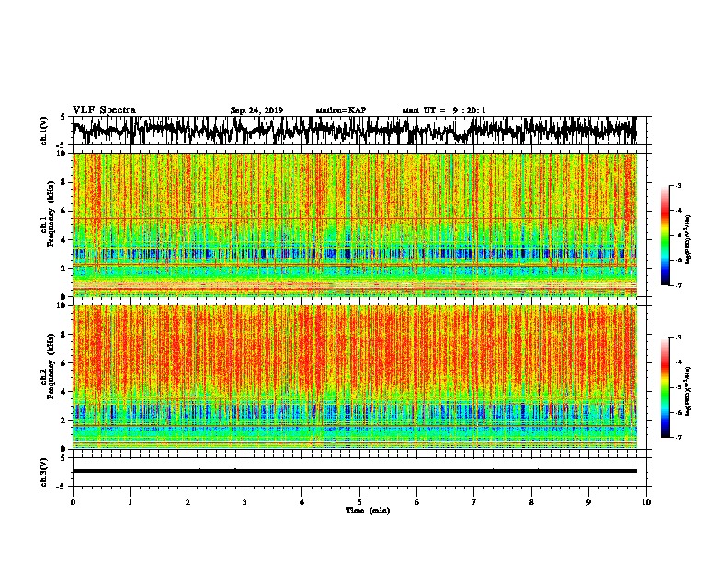The width and height of the screenshot is (728, 563).
Task: Click the ch.1(V) waveform axis label
Action: pyautogui.click(x=44, y=131)
